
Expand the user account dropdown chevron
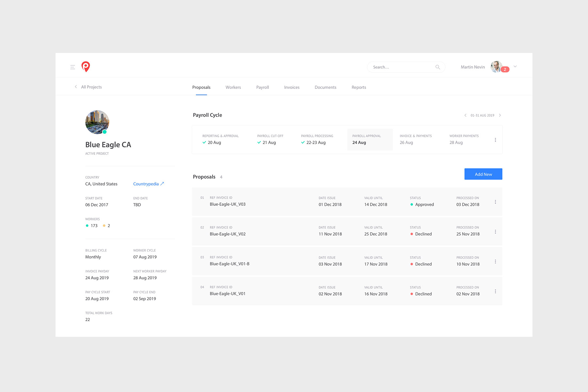515,67
